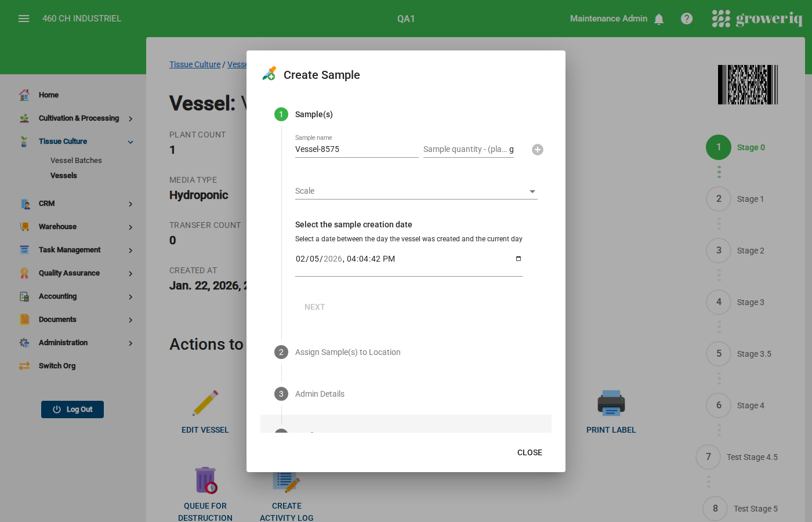This screenshot has height=522, width=812.
Task: Click the Log Out button
Action: click(x=72, y=409)
